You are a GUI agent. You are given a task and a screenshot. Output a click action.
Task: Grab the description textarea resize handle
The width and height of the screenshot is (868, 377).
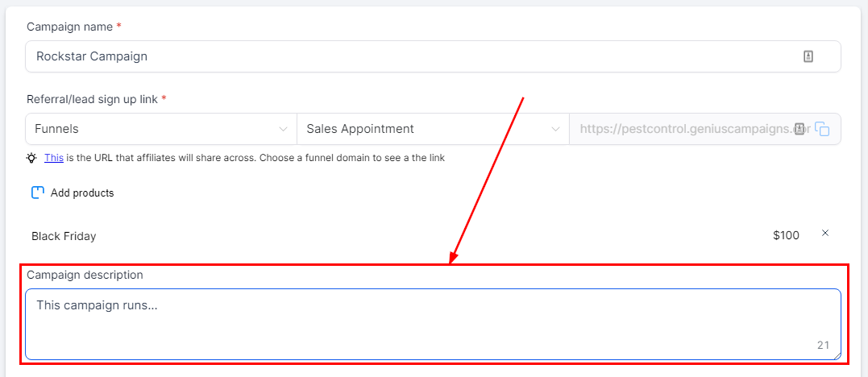[837, 355]
